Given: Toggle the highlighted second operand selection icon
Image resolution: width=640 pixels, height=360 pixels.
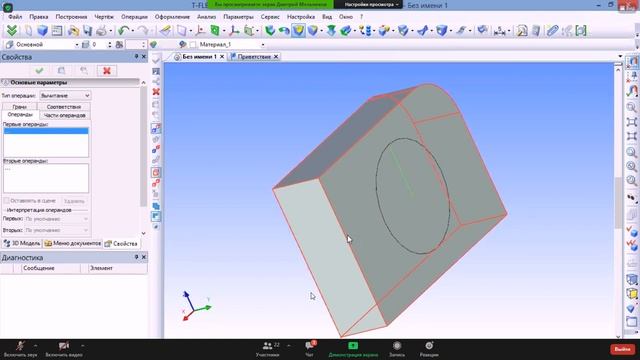Looking at the screenshot, I should pos(156,172).
